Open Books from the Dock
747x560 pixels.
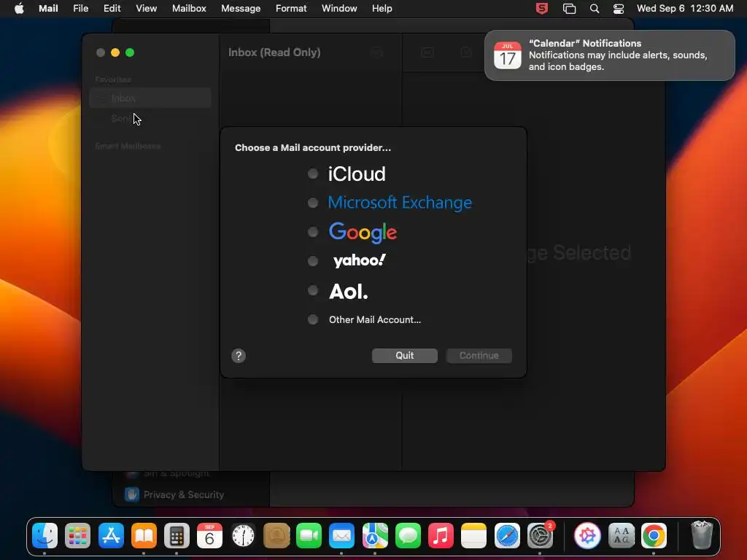point(144,535)
